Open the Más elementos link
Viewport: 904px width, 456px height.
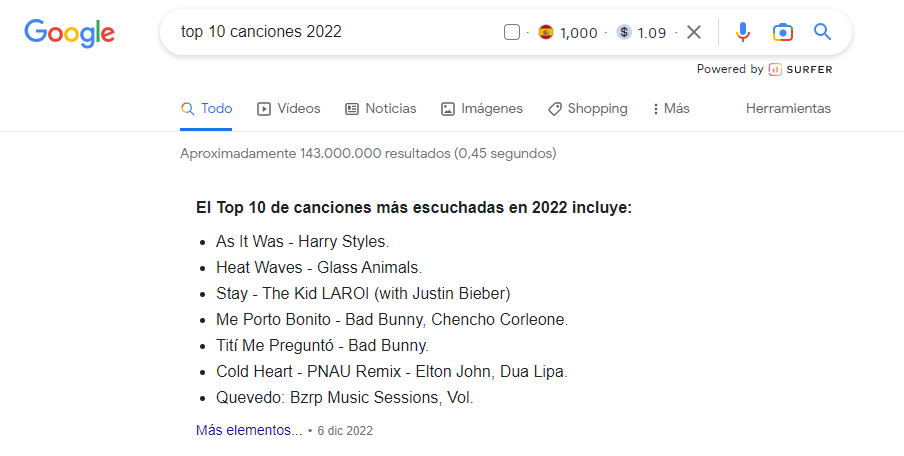coord(248,430)
